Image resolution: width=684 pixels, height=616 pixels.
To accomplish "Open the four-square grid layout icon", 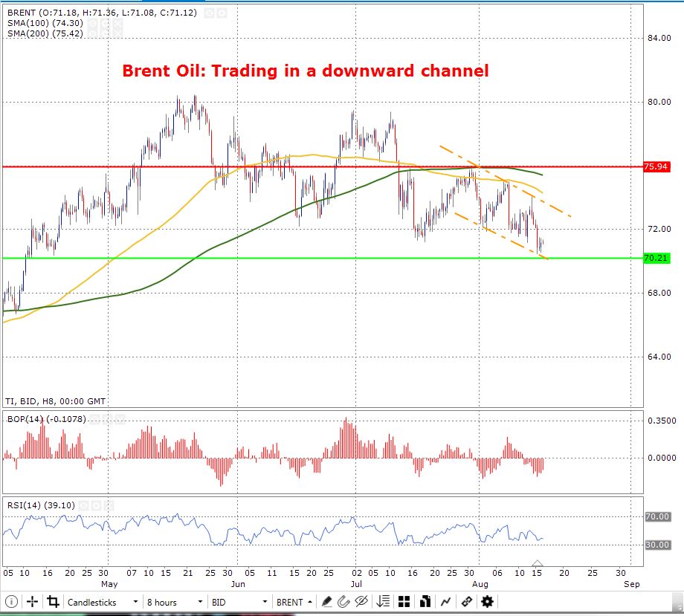I will click(404, 602).
